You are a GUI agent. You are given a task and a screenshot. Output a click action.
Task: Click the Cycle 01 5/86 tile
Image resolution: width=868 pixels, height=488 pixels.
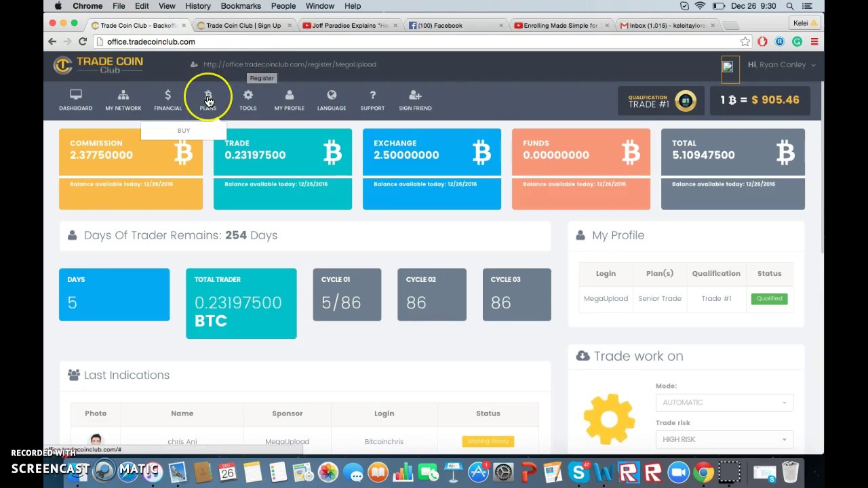(x=347, y=295)
